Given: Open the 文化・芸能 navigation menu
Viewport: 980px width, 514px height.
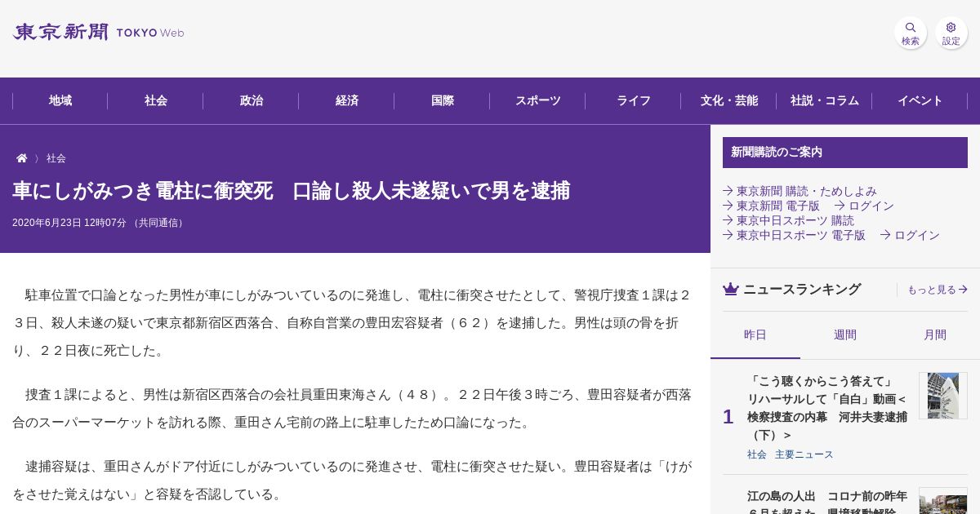Looking at the screenshot, I should [728, 101].
